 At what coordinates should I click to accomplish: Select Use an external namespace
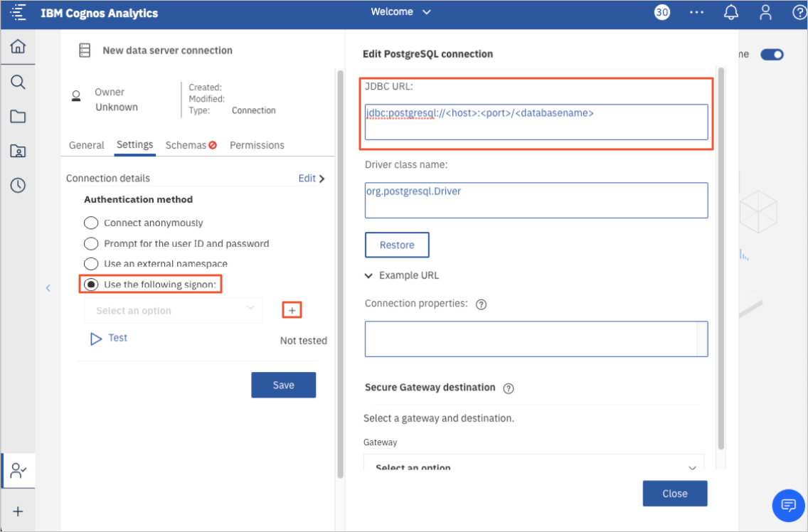pos(91,263)
